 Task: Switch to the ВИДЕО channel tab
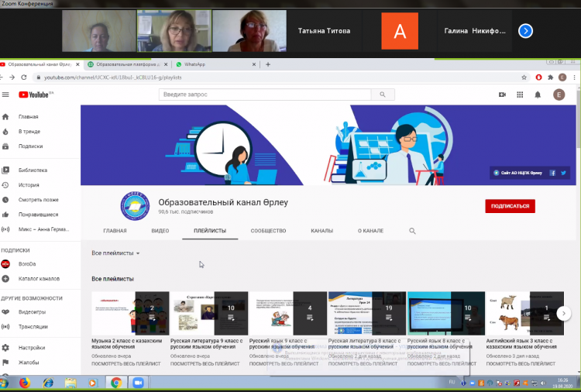pyautogui.click(x=160, y=231)
